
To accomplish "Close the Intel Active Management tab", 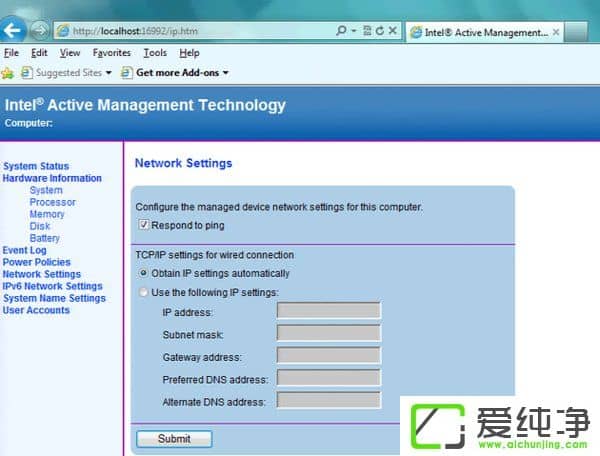I will pyautogui.click(x=556, y=32).
